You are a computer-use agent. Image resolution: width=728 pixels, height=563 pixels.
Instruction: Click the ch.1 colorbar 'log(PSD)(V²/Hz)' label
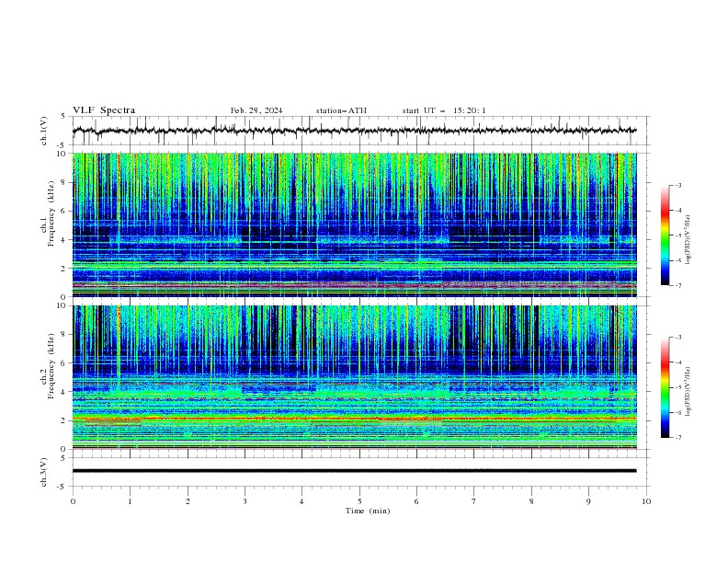pyautogui.click(x=688, y=240)
